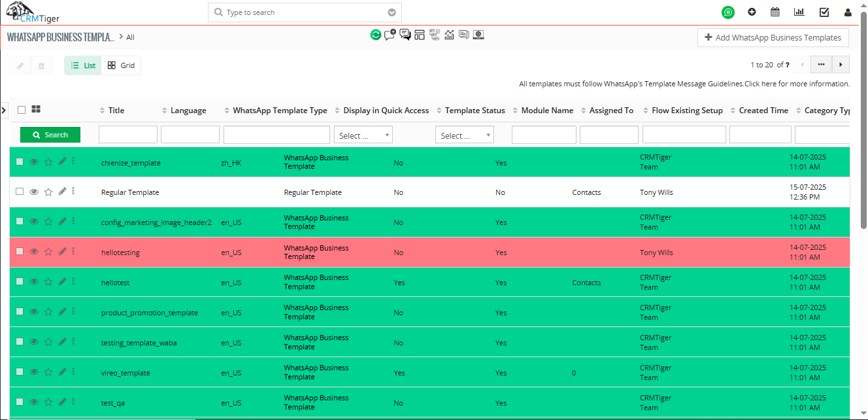
Task: Star the Regular Template row
Action: click(x=48, y=192)
